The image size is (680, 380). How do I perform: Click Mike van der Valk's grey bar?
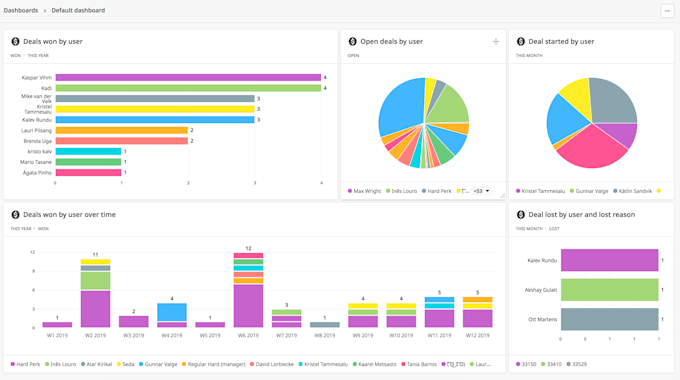[x=155, y=99]
